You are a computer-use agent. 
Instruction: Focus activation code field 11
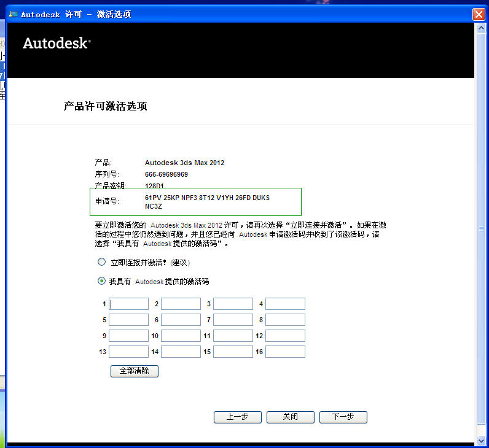(x=233, y=336)
